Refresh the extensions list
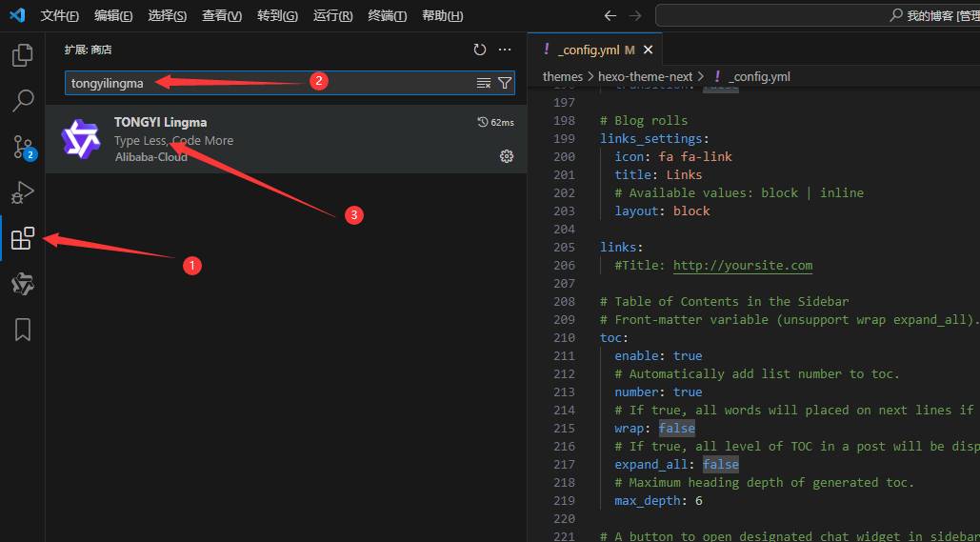 (x=479, y=50)
